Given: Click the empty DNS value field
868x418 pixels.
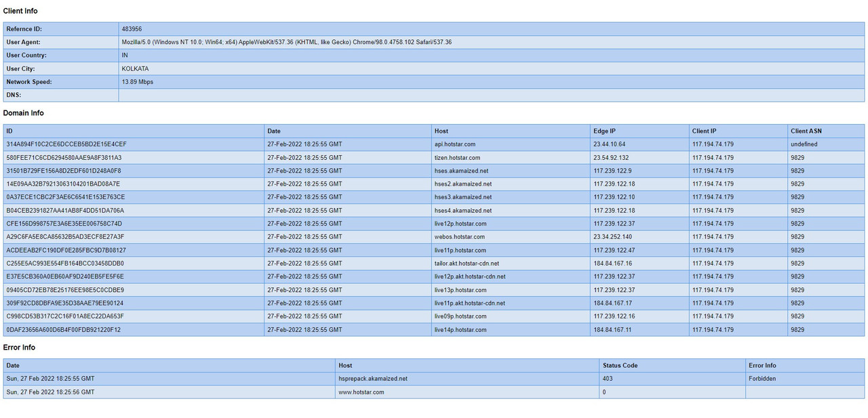Looking at the screenshot, I should 491,96.
